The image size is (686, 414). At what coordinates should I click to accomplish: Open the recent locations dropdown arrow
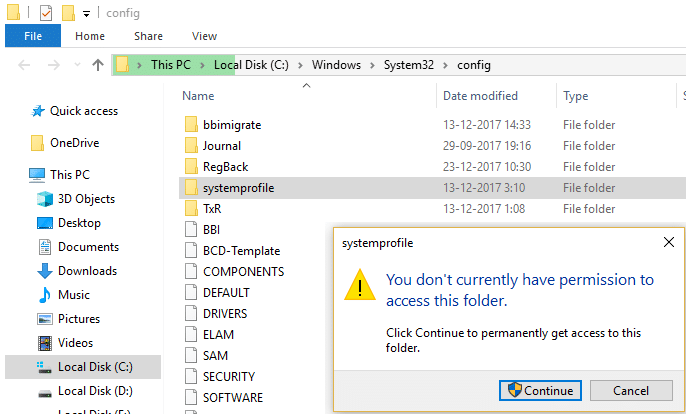tap(75, 65)
